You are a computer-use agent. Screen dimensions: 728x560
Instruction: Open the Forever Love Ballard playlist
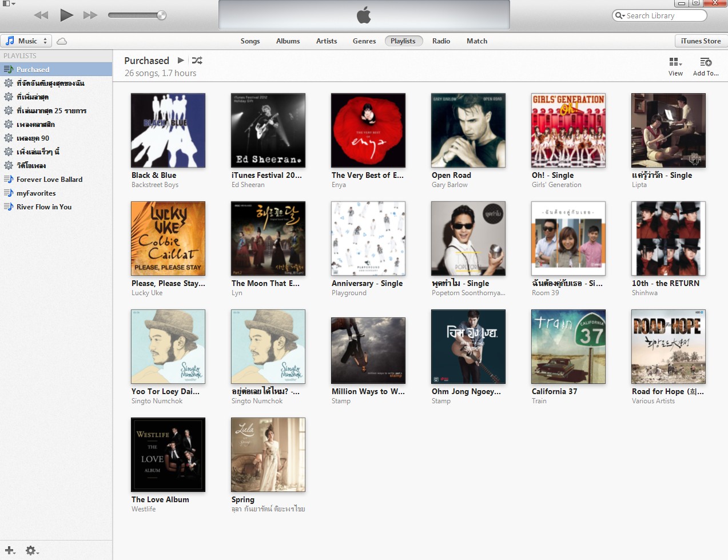(56, 179)
